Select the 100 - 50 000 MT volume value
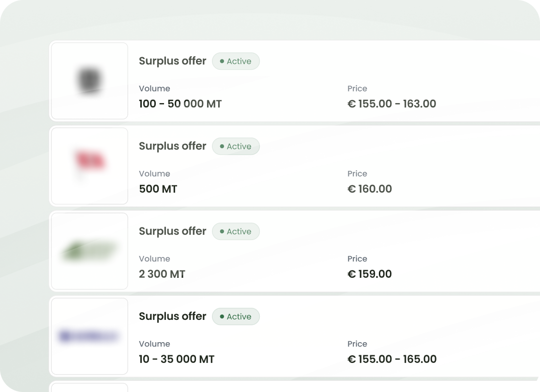This screenshot has width=540, height=392. coord(180,104)
